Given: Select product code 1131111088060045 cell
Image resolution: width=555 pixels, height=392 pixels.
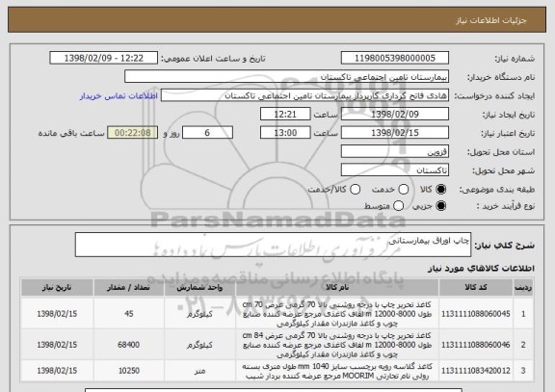Looking at the screenshot, I should 476,314.
